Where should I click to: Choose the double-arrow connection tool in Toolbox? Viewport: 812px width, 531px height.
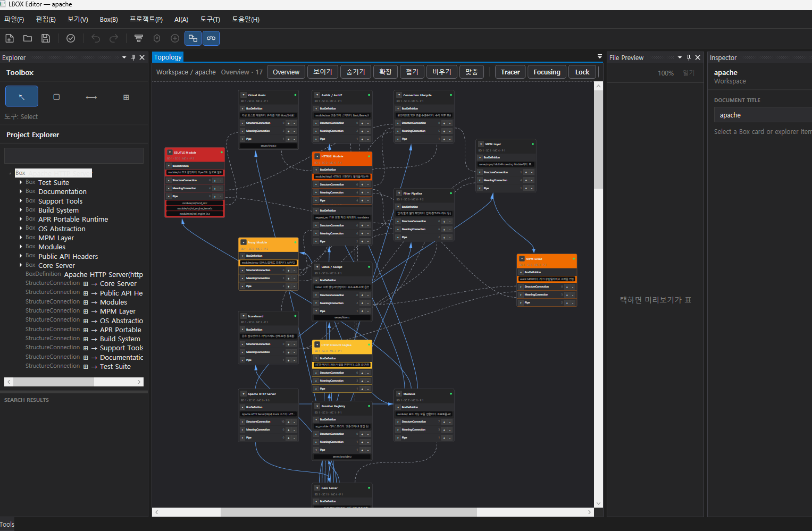(x=91, y=97)
